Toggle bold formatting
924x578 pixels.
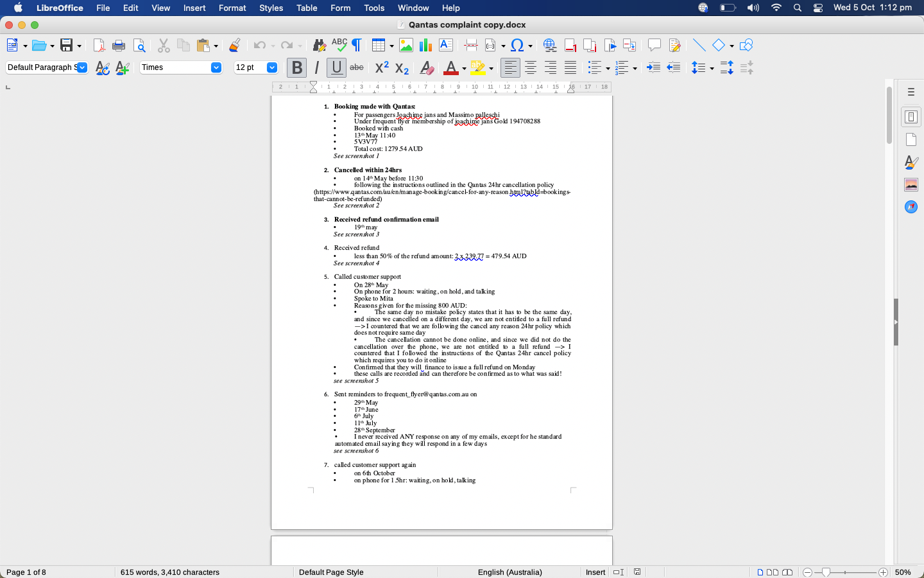(296, 67)
